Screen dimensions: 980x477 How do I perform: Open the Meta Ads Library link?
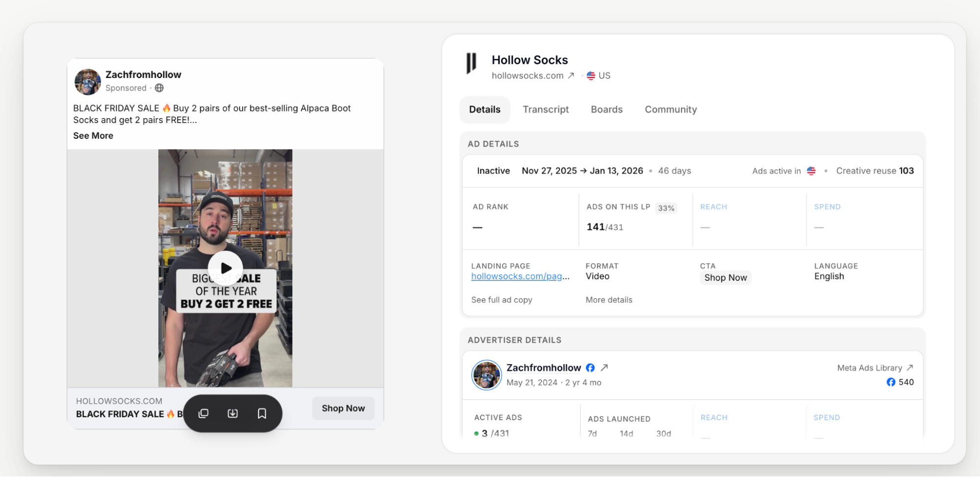pos(875,368)
